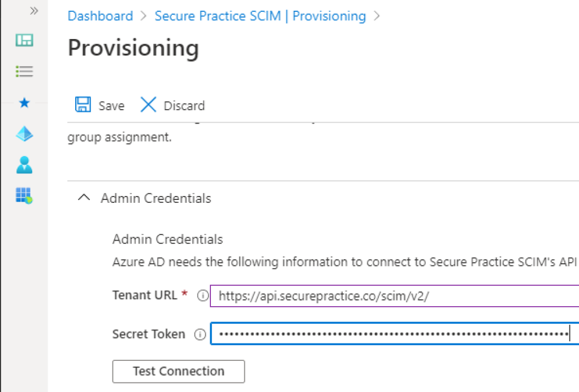Click the Save disk icon
579x392 pixels.
[x=83, y=104]
